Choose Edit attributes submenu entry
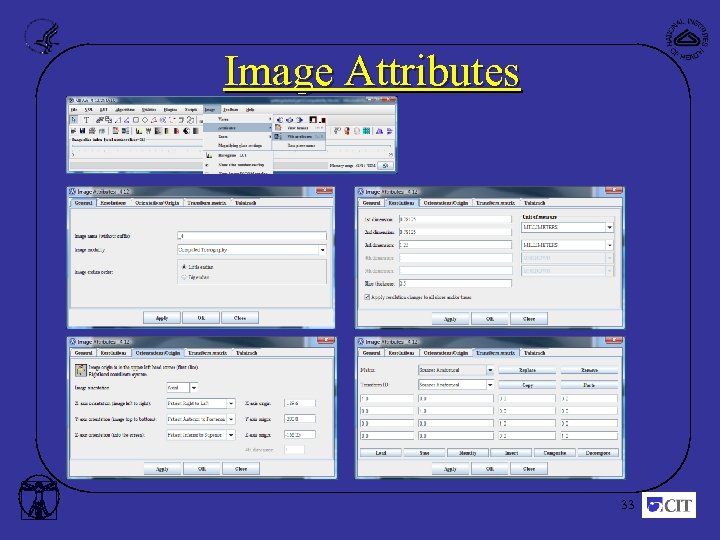 tap(299, 136)
